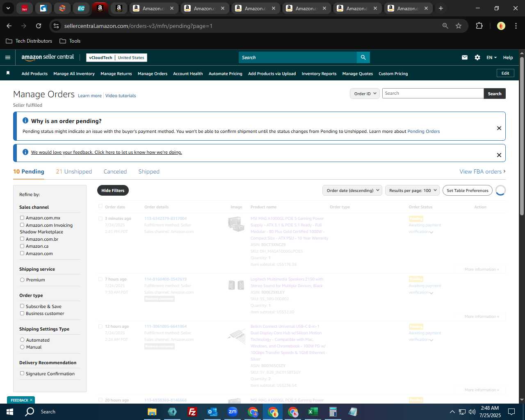Screen dimensions: 525x420
Task: Check the Signature Confirmation filter
Action: [x=22, y=373]
